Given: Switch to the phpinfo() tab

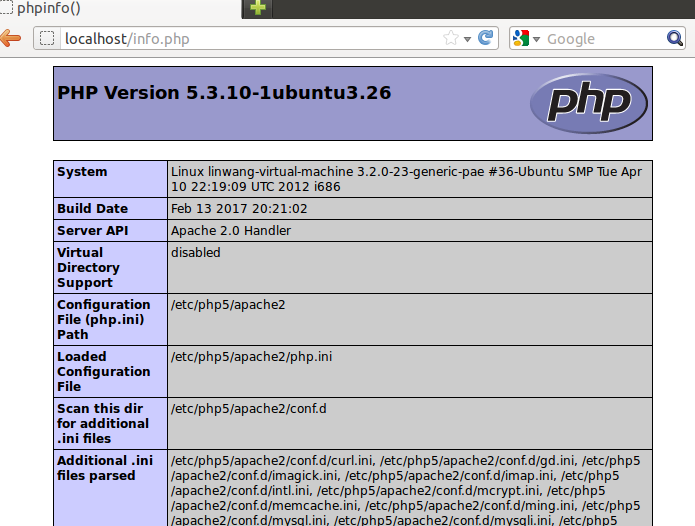Looking at the screenshot, I should click(x=121, y=8).
